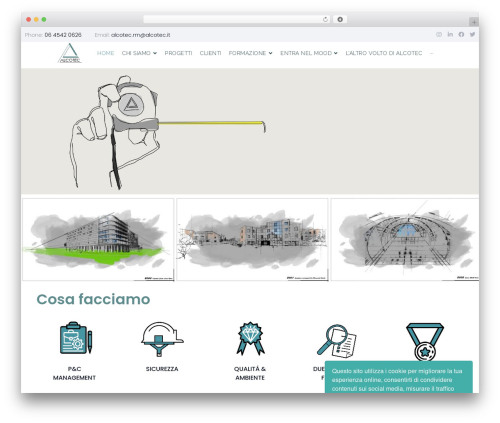500x423 pixels.
Task: Click the round browser button beside address bar
Action: pyautogui.click(x=340, y=19)
